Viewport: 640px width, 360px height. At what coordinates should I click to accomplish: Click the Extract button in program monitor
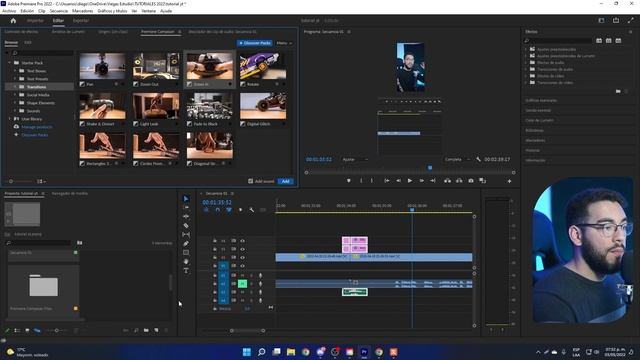tap(459, 180)
